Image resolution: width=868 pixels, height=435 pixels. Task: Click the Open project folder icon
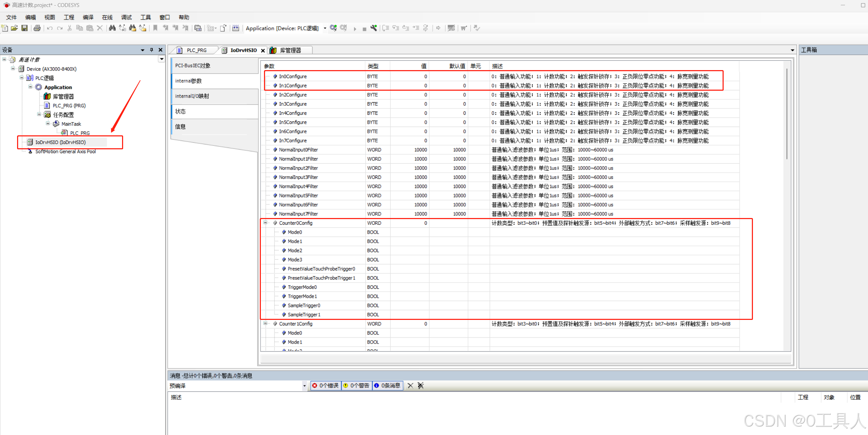[14, 28]
